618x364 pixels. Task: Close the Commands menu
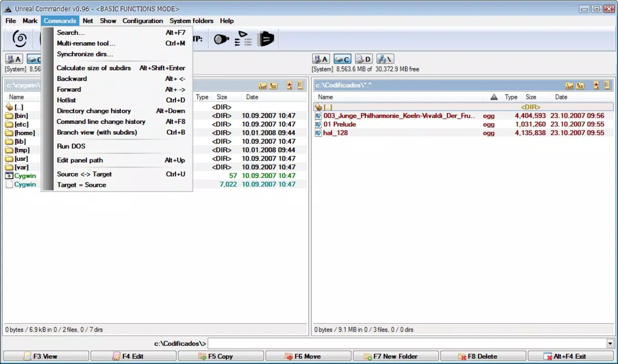[x=60, y=20]
